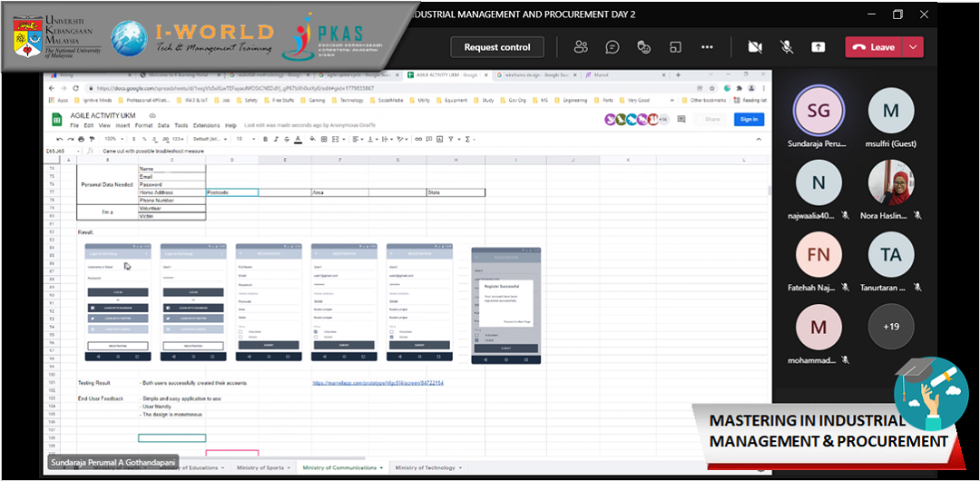Open the Format menu in Sheets
980x481 pixels.
pos(146,126)
